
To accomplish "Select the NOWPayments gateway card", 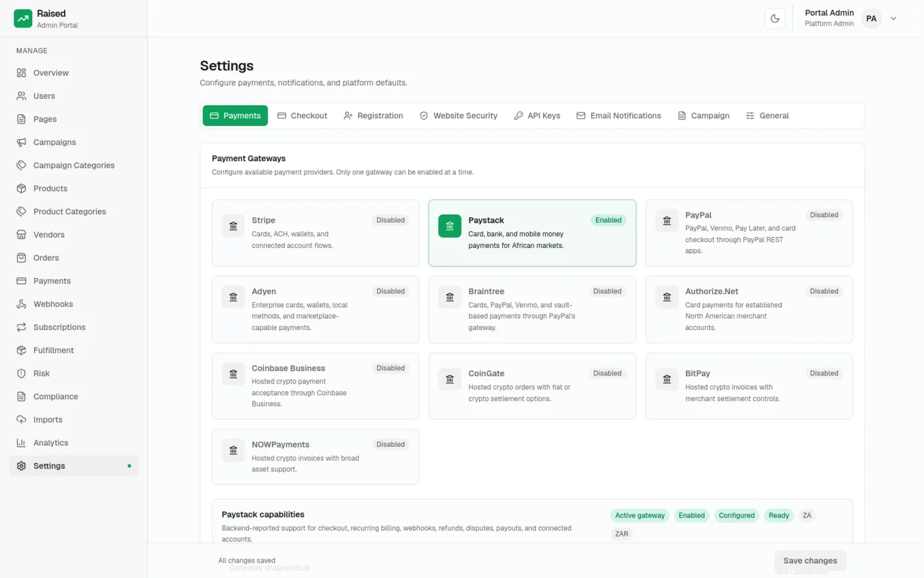I will [316, 457].
